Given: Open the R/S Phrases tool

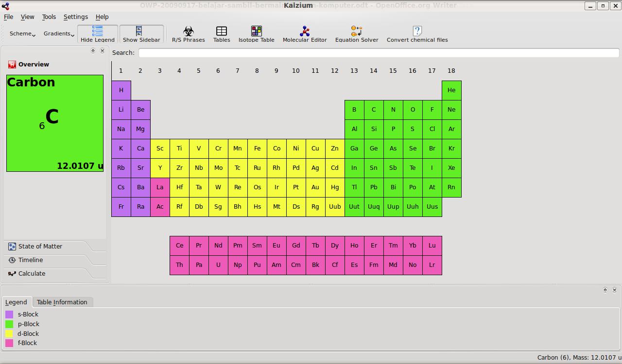Looking at the screenshot, I should [x=188, y=34].
